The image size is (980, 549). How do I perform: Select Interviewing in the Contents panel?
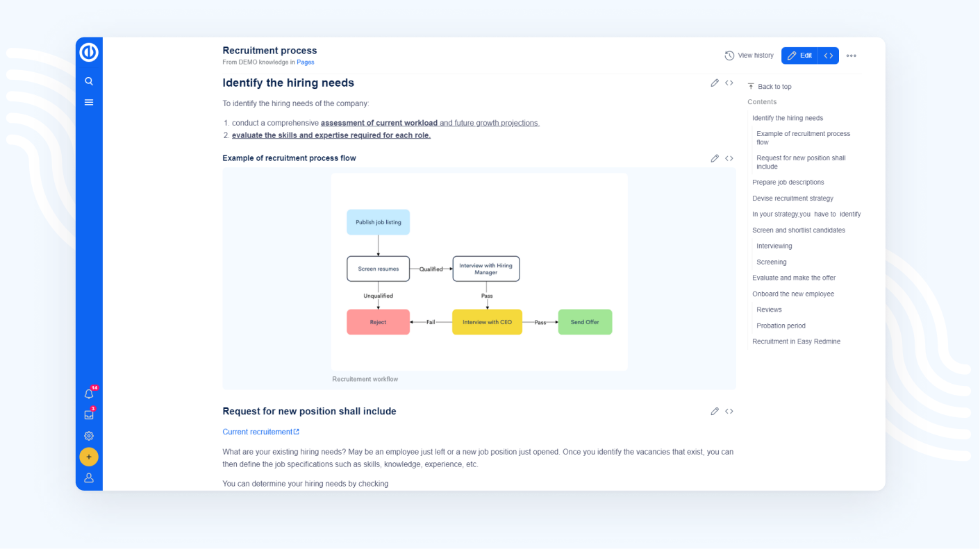774,246
